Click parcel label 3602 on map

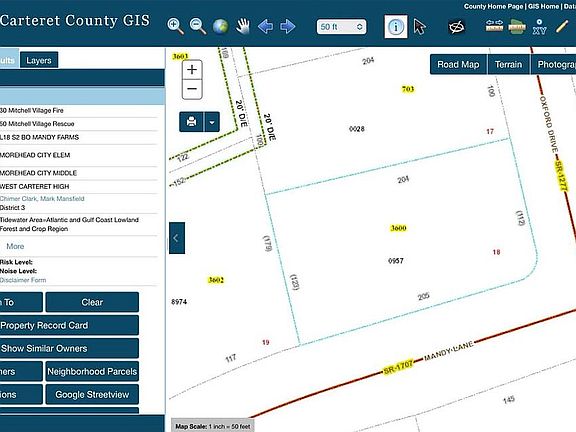[x=216, y=280]
